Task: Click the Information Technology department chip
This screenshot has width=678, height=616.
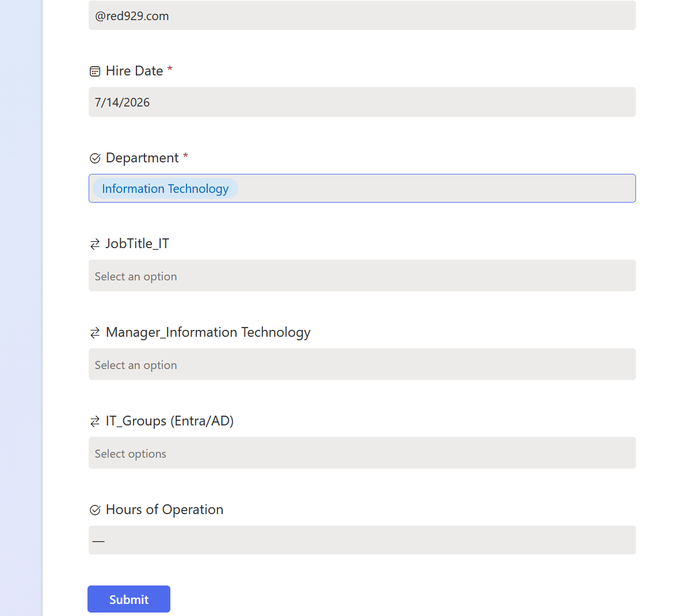Action: [165, 189]
